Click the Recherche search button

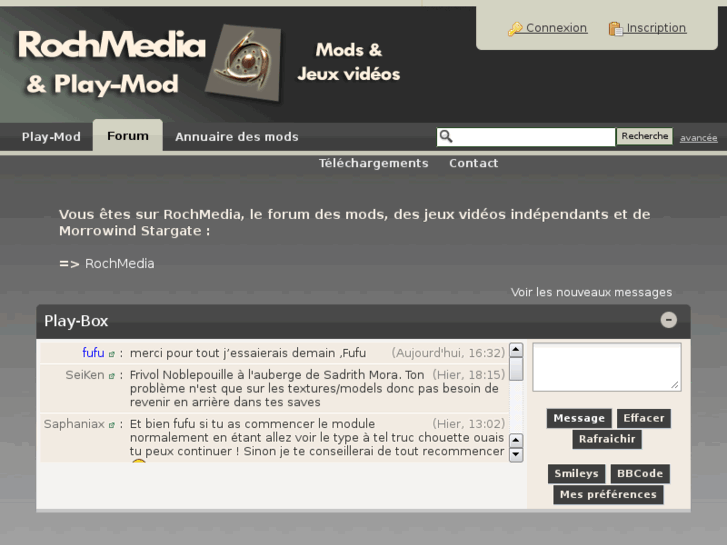tap(644, 136)
